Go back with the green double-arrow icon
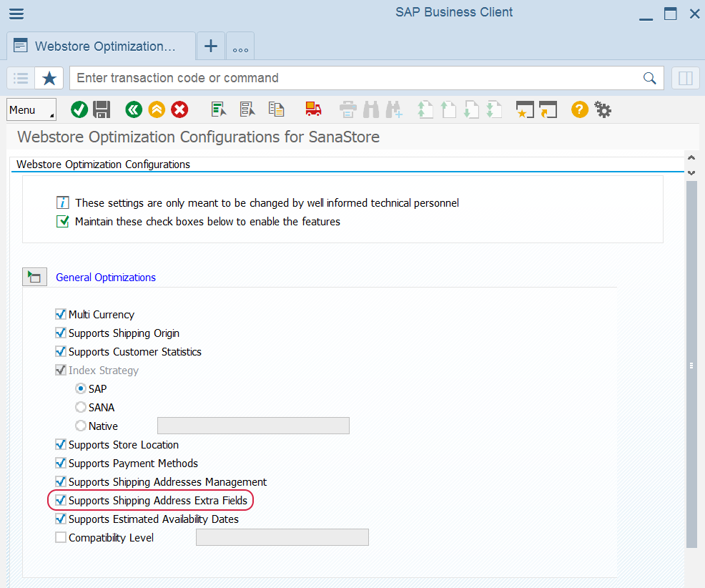The image size is (705, 588). pos(134,109)
